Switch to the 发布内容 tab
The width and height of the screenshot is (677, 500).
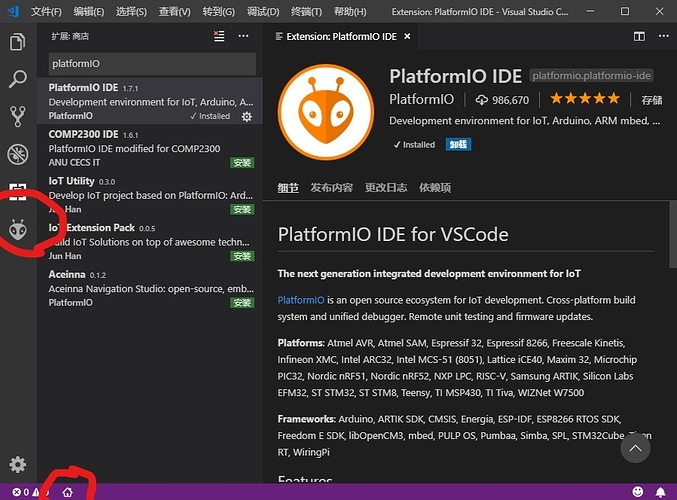[332, 187]
